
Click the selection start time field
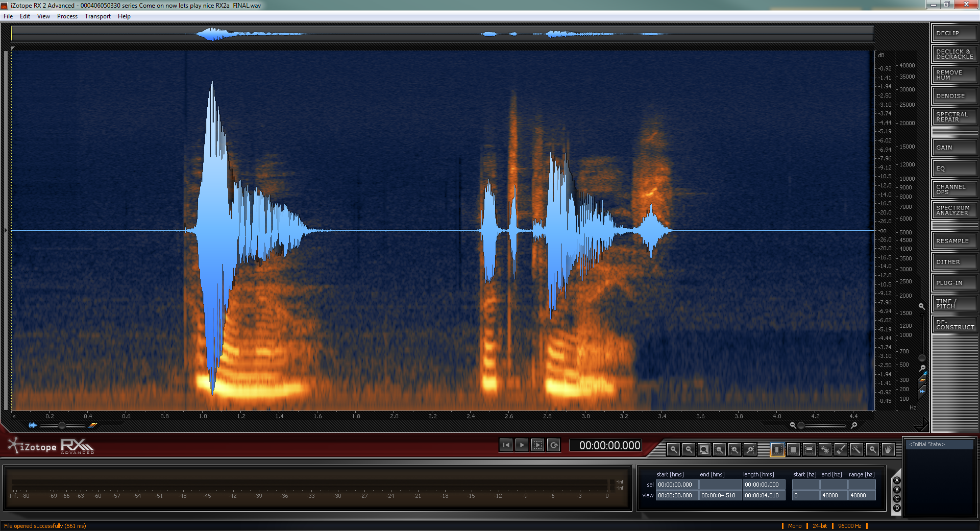point(677,485)
